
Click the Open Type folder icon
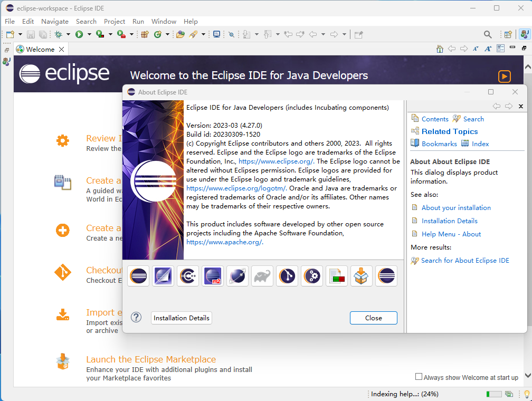(x=180, y=34)
